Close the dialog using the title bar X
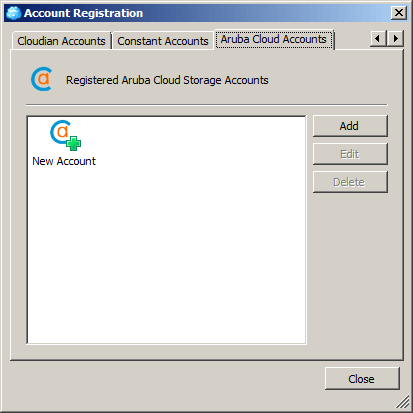Image resolution: width=413 pixels, height=413 pixels. [399, 13]
